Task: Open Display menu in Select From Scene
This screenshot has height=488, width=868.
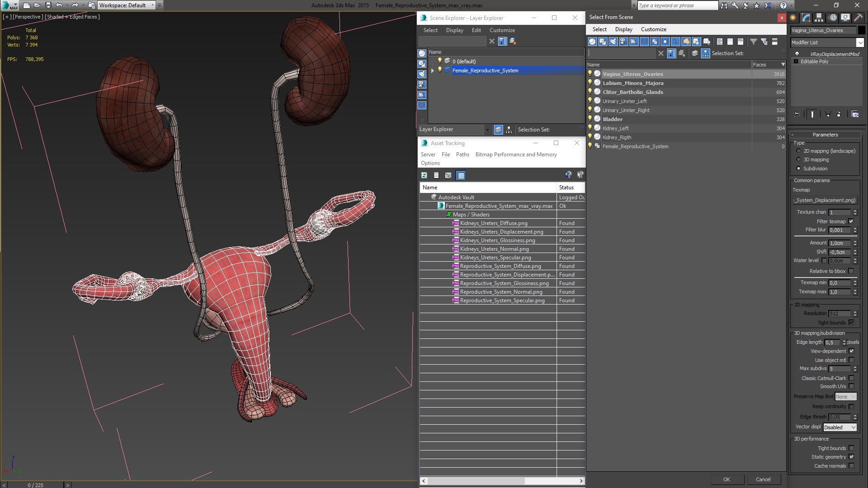Action: point(623,29)
